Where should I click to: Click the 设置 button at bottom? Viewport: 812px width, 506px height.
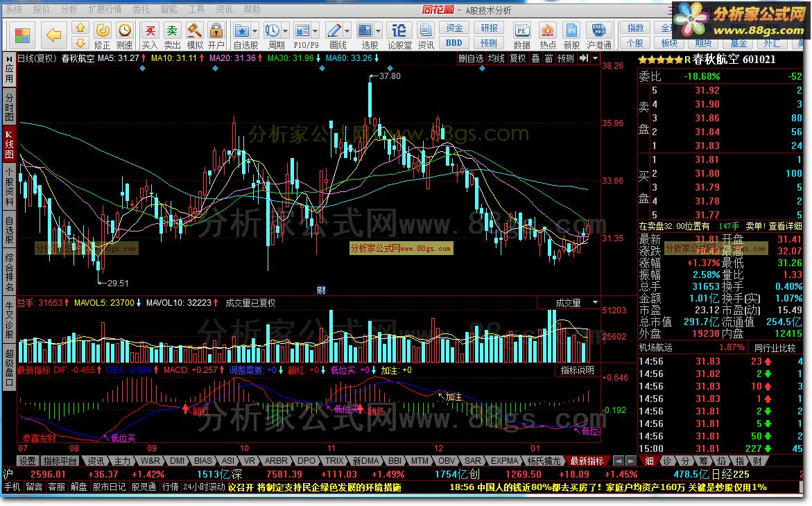(28, 460)
